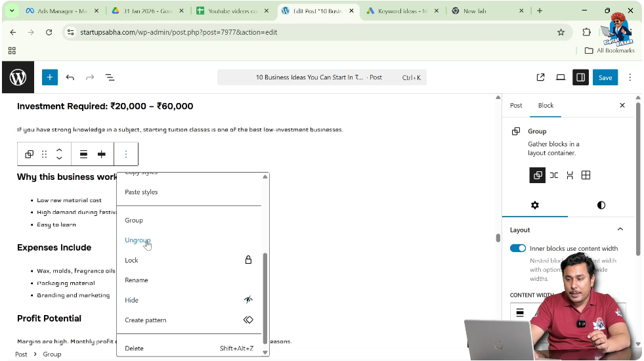This screenshot has width=644, height=361.
Task: Switch to the Block sidebar tab
Action: point(546,106)
